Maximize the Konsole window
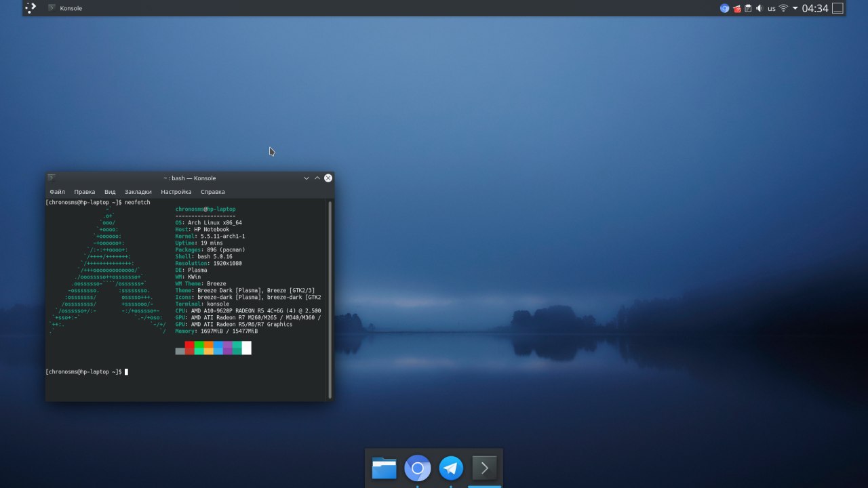Viewport: 868px width, 488px height. (x=317, y=178)
